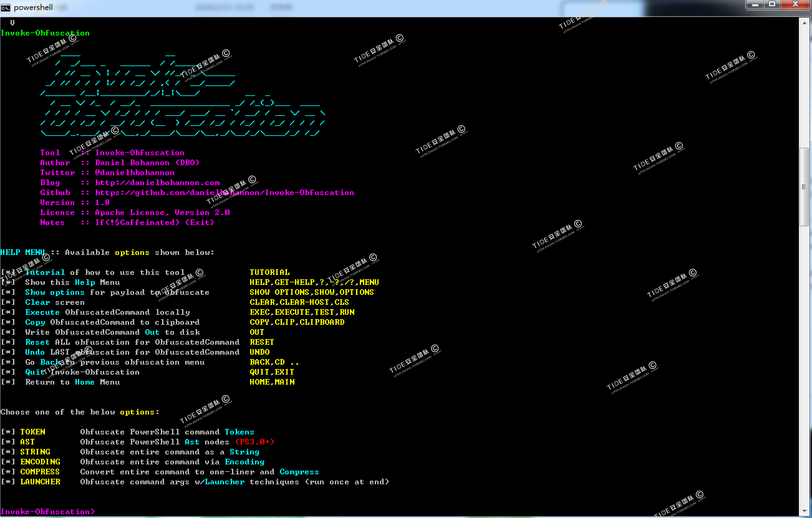
Task: Click the LAUNCHER option text
Action: coord(40,482)
